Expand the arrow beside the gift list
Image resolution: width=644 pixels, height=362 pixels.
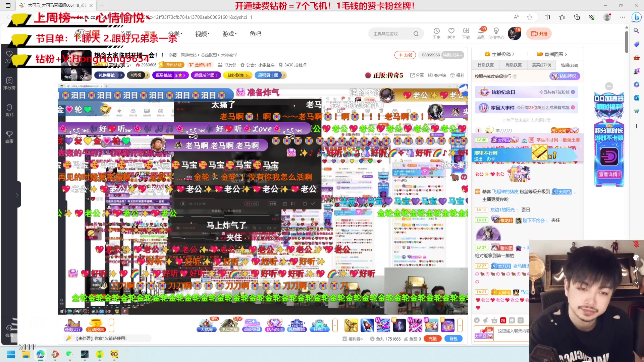coord(460,325)
